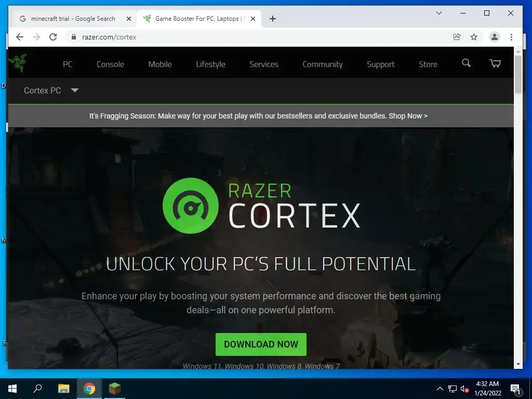
Task: Click the padlock site info icon
Action: [x=74, y=37]
